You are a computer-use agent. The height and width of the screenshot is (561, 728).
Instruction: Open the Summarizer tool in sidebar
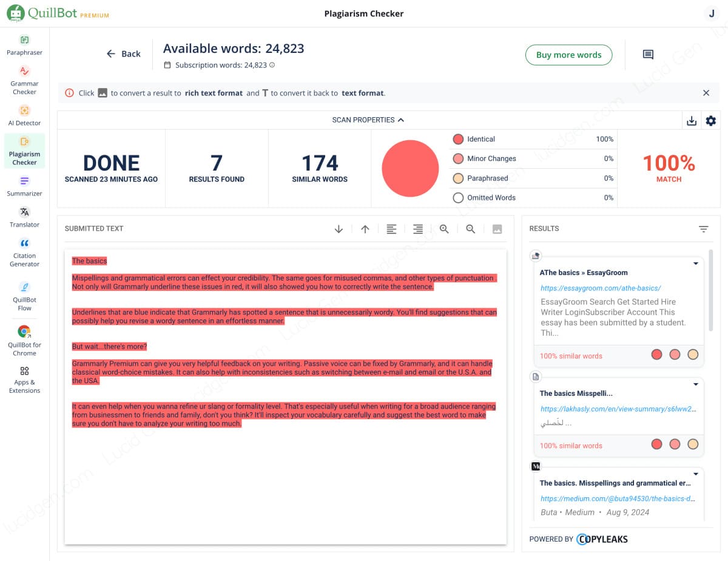pos(24,186)
